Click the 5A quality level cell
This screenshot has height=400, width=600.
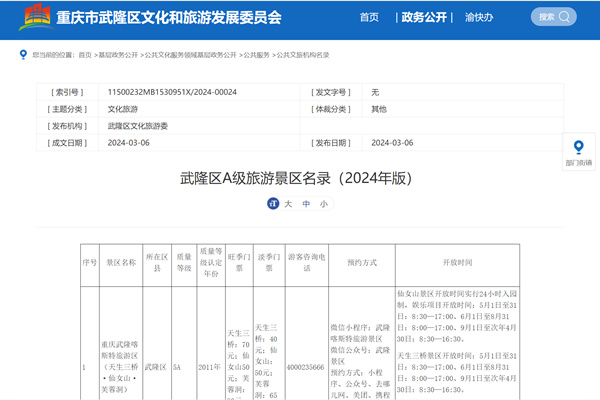[x=177, y=367]
